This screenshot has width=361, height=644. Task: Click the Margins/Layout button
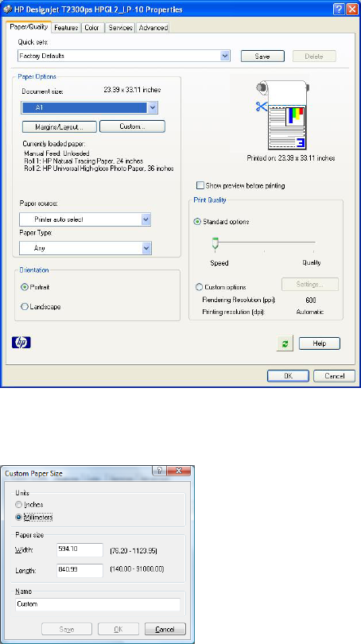[x=60, y=127]
